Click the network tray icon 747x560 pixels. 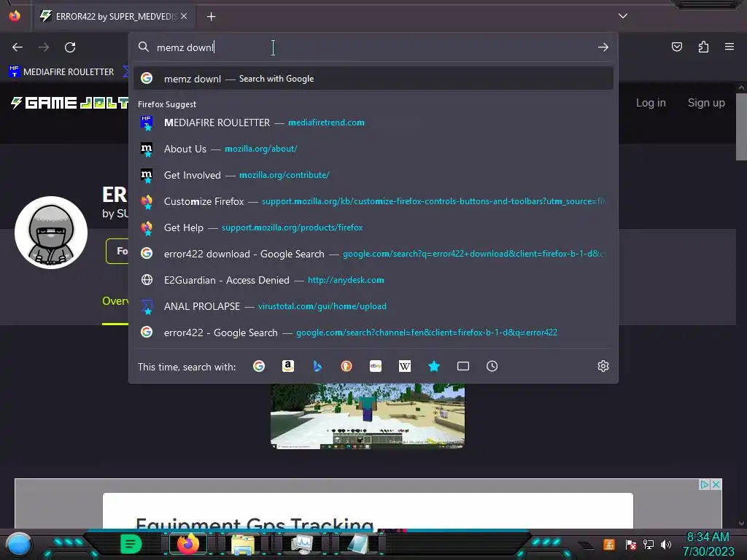pyautogui.click(x=649, y=544)
